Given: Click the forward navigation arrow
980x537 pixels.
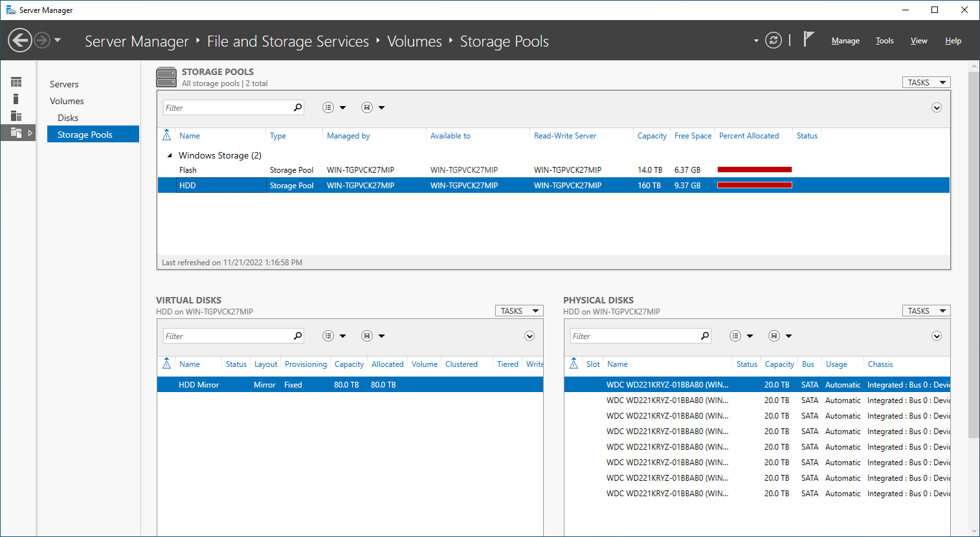Looking at the screenshot, I should (42, 40).
